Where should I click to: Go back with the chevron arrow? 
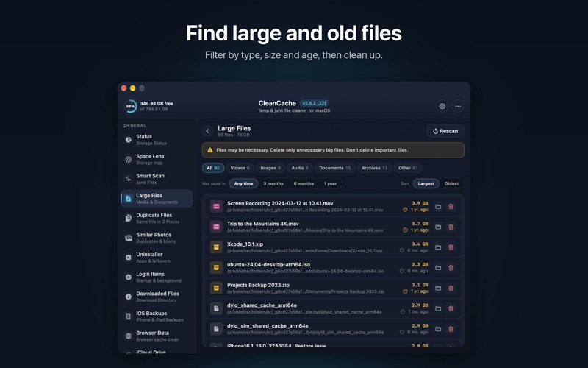click(207, 131)
